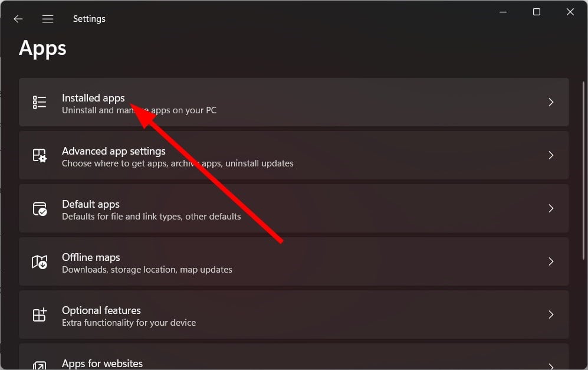
Task: Expand the Optional features chevron arrow
Action: coord(551,315)
